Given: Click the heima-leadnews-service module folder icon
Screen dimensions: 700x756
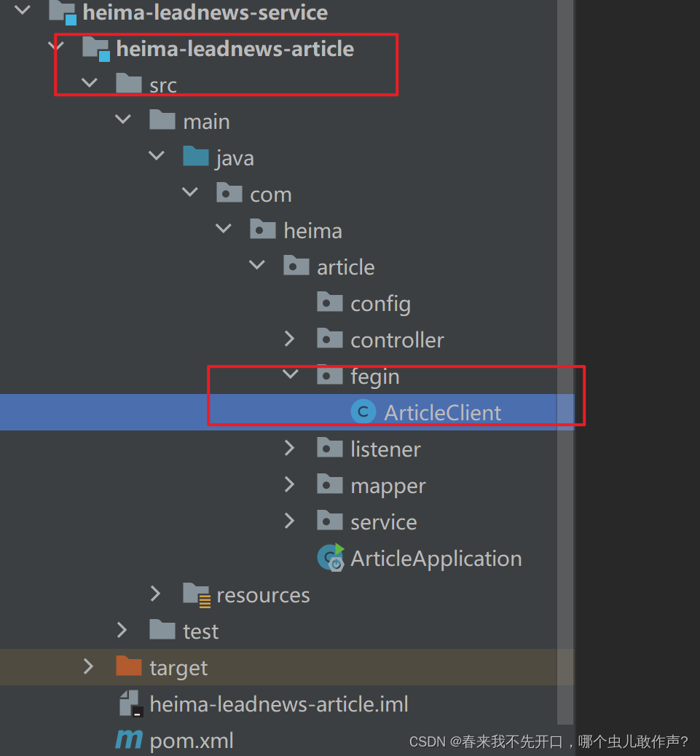Looking at the screenshot, I should [x=63, y=12].
